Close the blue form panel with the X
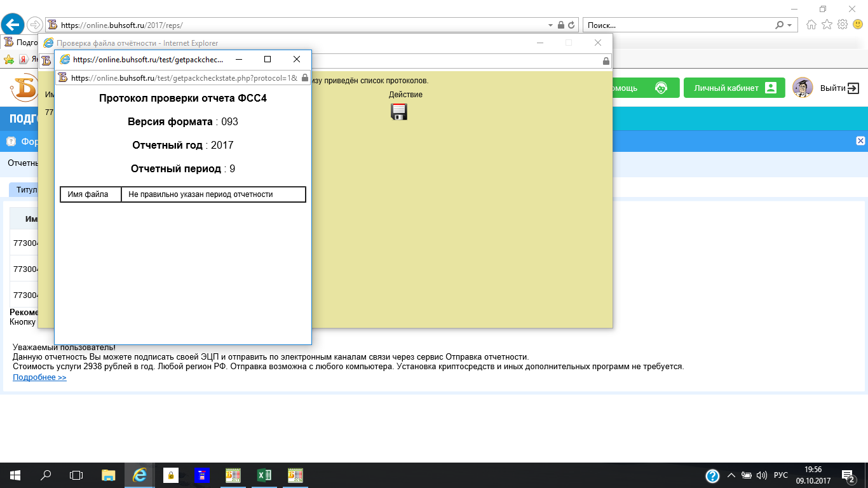 860,141
